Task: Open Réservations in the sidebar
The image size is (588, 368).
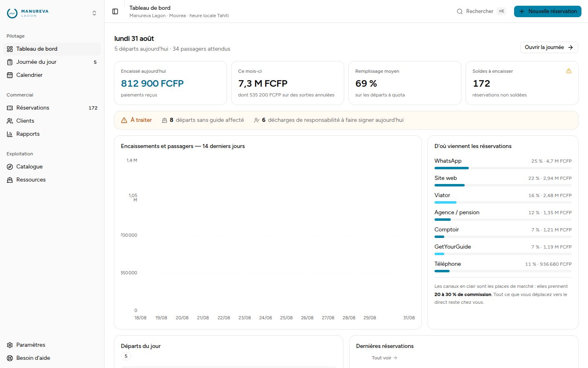Action: pos(52,108)
